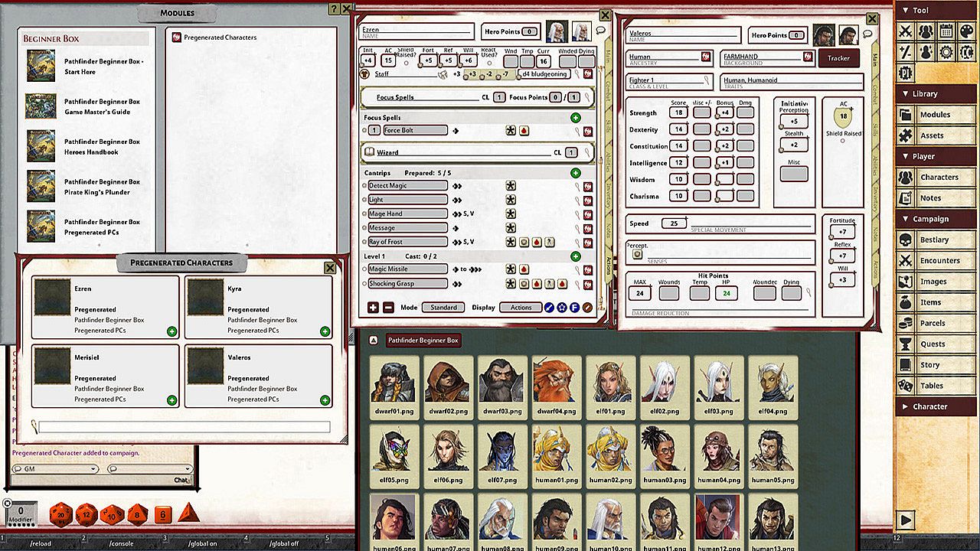The image size is (980, 551).
Task: Click the remove spell class minus button
Action: 388,308
